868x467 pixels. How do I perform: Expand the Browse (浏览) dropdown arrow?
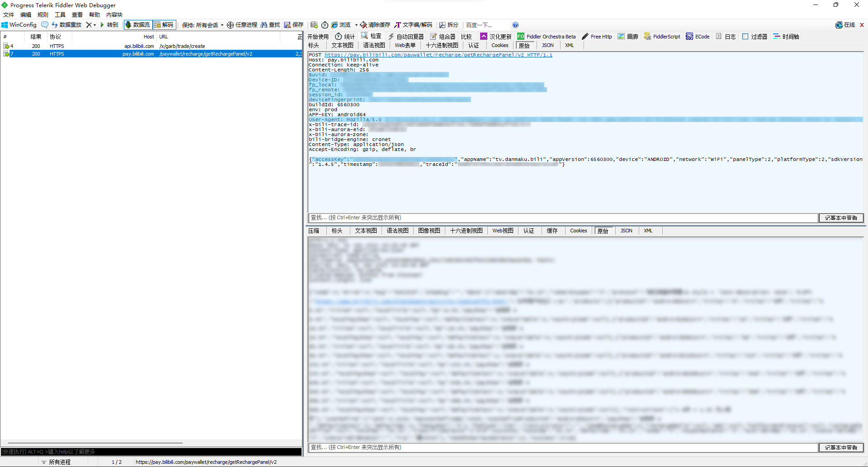coord(356,25)
